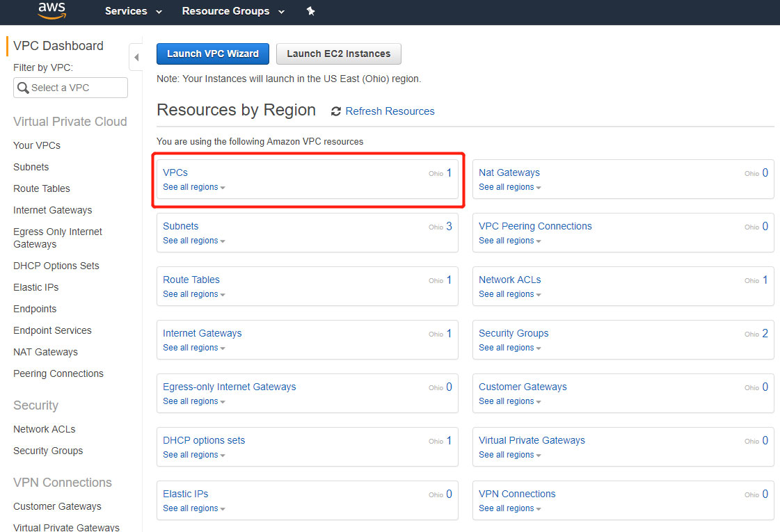Open Virtual Private Gateways in the sidebar

(x=66, y=528)
